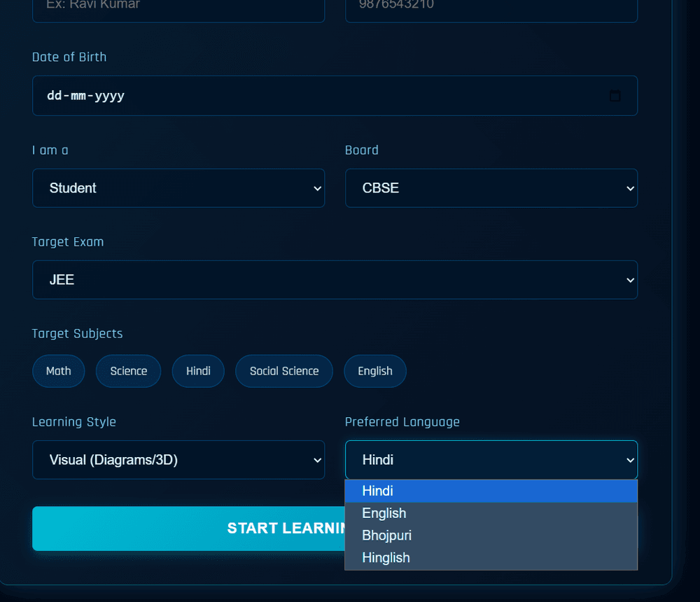Open the 'I am a' Student dropdown

(x=178, y=188)
